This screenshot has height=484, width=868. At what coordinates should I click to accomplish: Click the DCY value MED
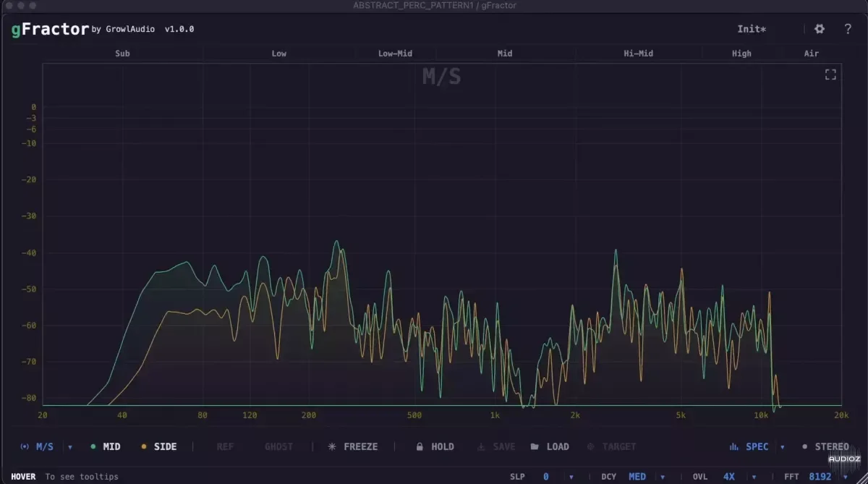637,477
